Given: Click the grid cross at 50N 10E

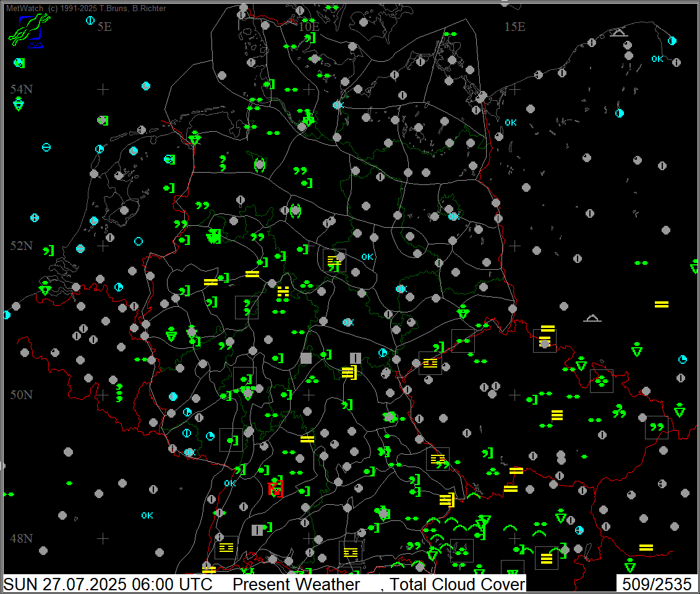Looking at the screenshot, I should pos(309,395).
